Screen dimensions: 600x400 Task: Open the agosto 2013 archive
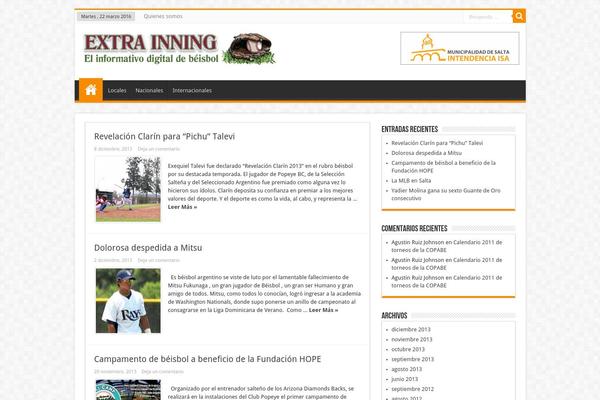[x=406, y=369]
